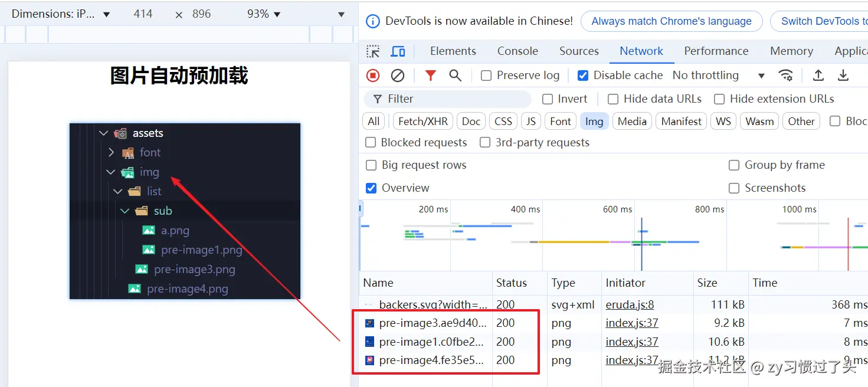The image size is (868, 387).
Task: Clear the network log
Action: pyautogui.click(x=398, y=76)
